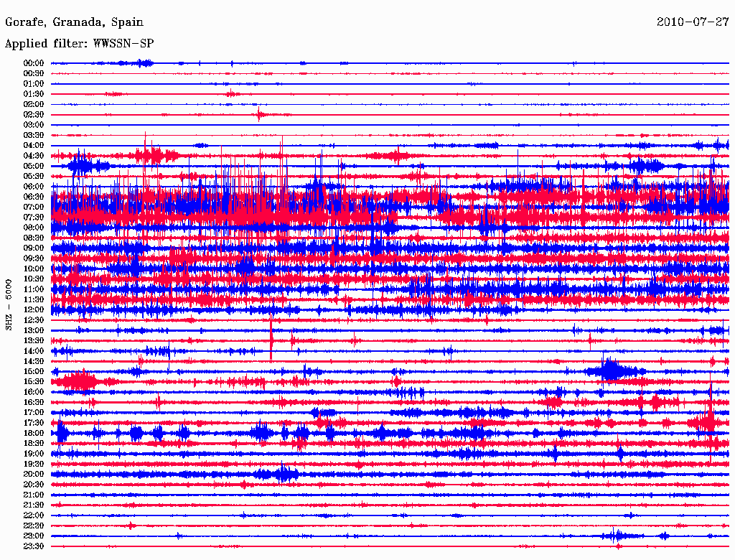Screen dimensions: 735x560
Task: Select the 20:30 time label
Action: (x=33, y=485)
